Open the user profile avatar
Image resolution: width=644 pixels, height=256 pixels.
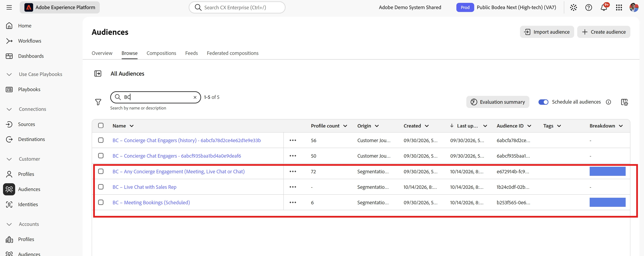(634, 8)
